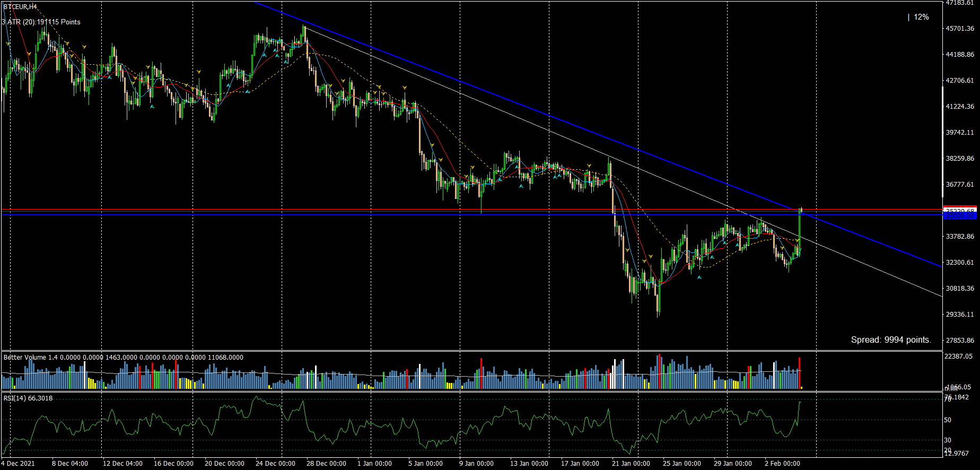Click the '9 Jan 00:00' time label

tap(476, 464)
